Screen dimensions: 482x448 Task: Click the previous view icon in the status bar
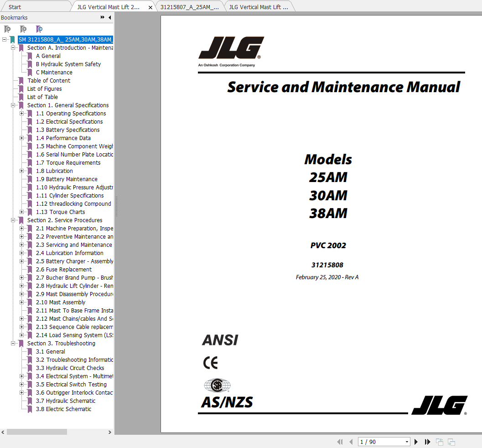pos(440,442)
